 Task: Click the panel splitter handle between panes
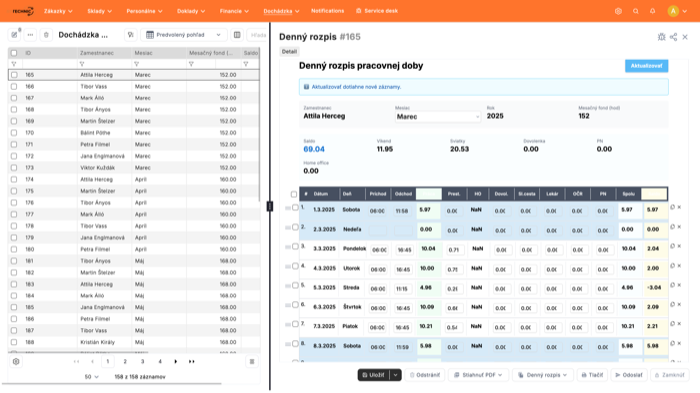point(270,206)
